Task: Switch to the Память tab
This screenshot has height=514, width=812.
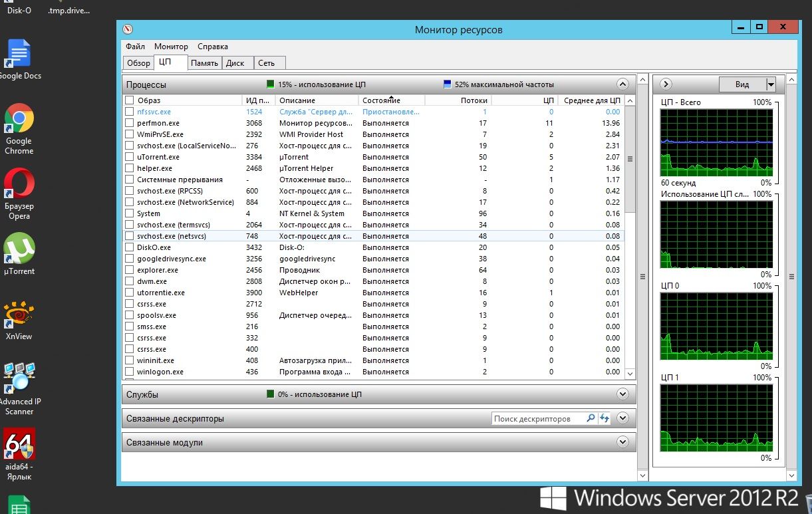Action: point(204,63)
